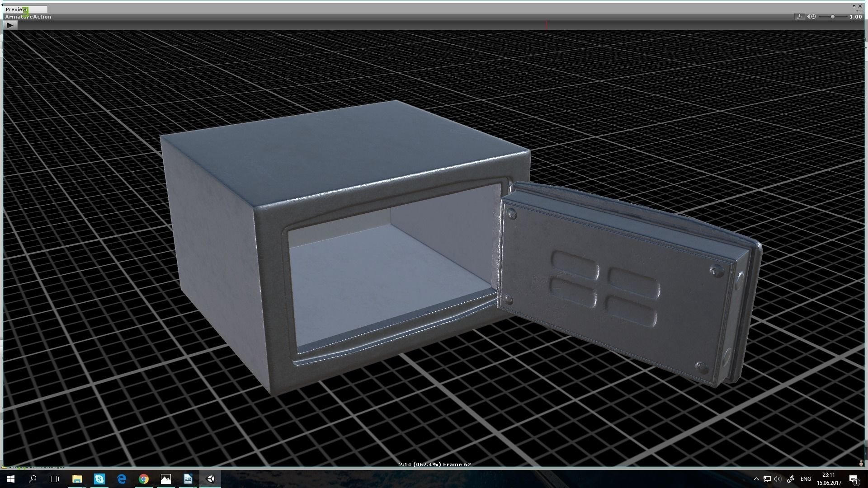Click the speed value 1.00
The width and height of the screenshot is (868, 488).
[855, 17]
